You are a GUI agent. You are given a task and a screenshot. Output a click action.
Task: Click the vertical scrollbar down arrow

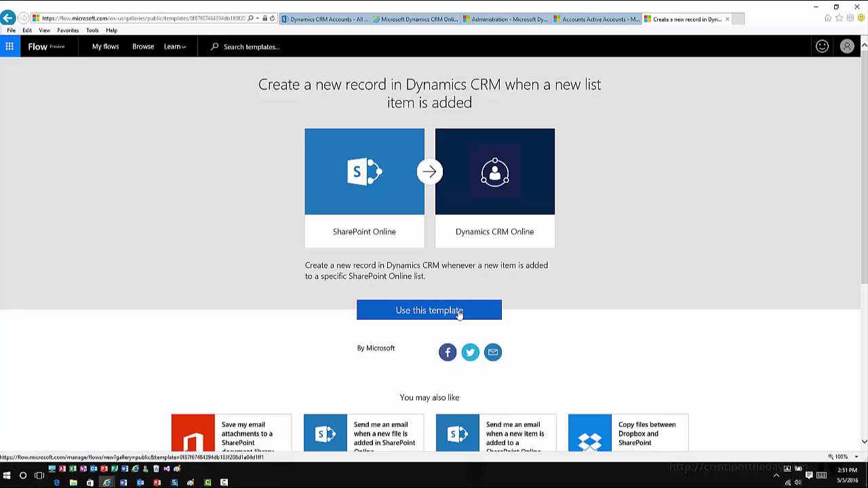point(864,441)
